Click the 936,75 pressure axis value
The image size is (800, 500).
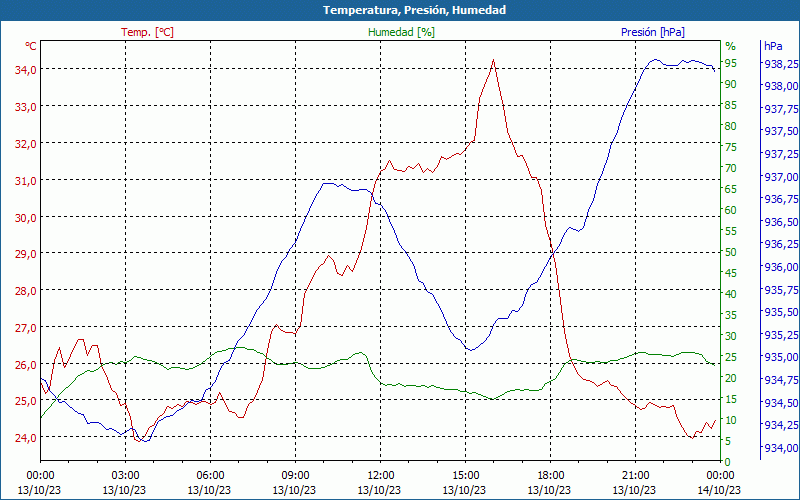point(781,199)
